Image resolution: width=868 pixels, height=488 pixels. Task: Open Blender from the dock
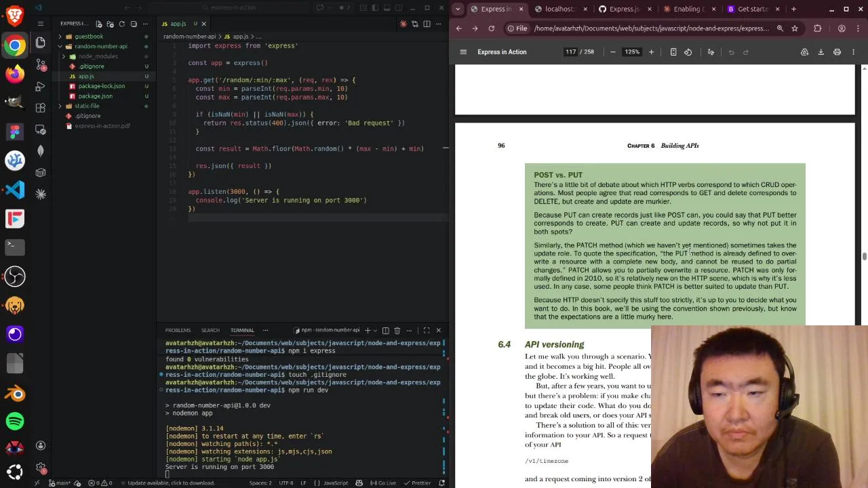tap(15, 393)
